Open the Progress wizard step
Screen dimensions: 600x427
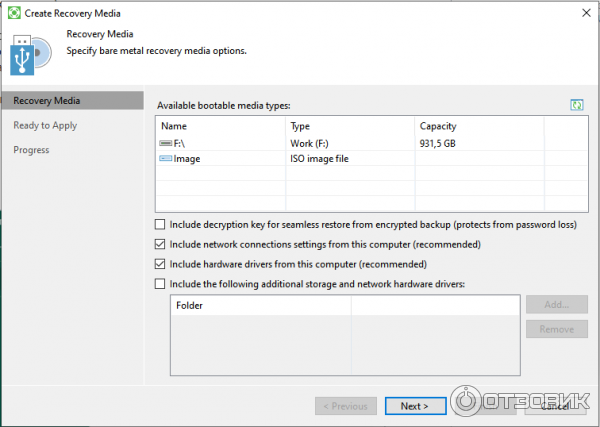[31, 150]
